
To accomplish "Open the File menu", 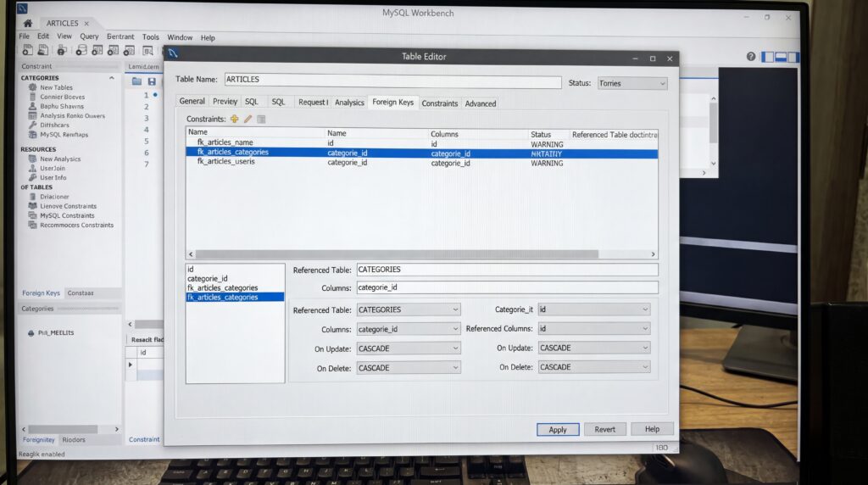I will pos(25,36).
